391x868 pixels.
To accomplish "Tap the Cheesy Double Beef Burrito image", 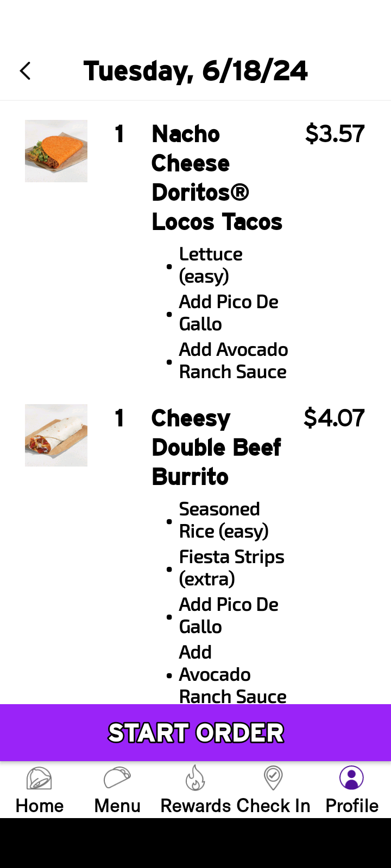I will (x=56, y=435).
